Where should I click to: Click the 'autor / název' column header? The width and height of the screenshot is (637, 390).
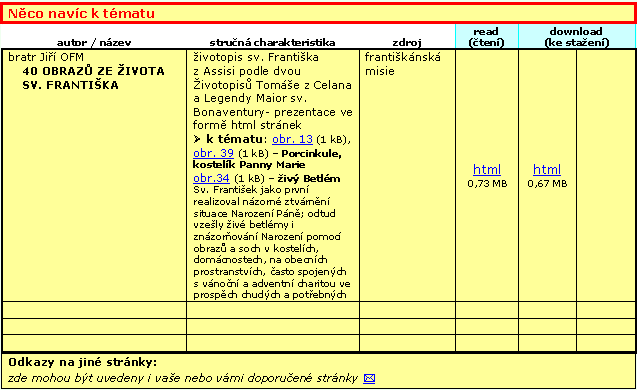click(94, 43)
